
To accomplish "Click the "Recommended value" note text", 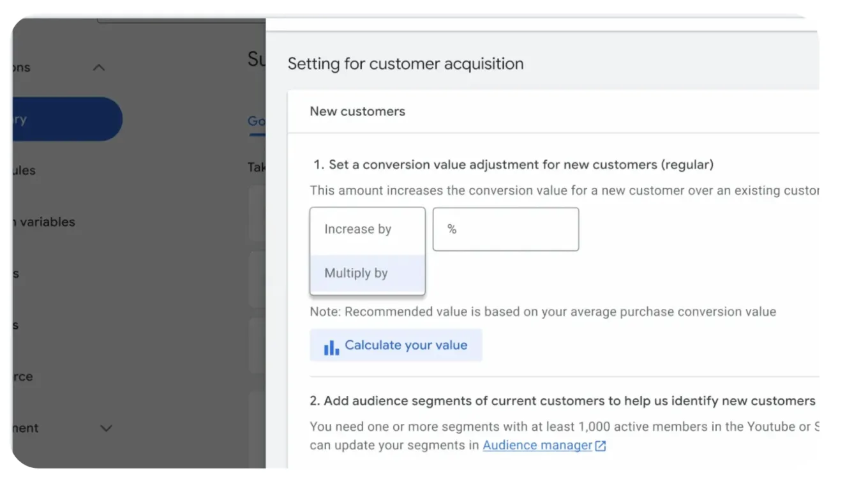I will [x=542, y=312].
